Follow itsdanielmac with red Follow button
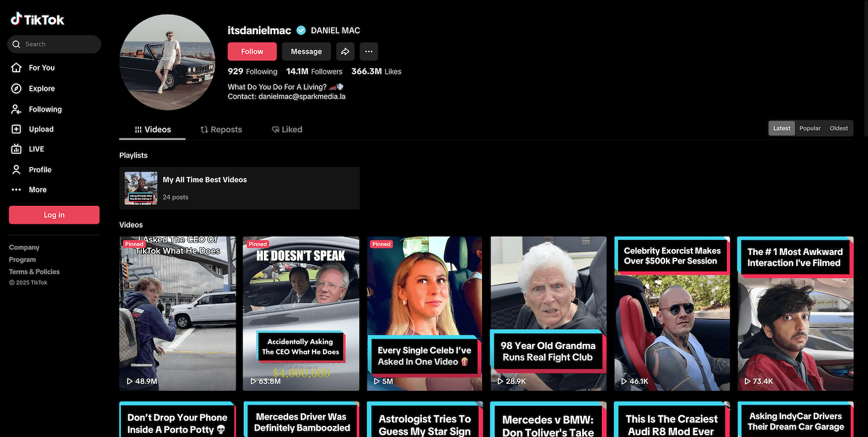Viewport: 868px width, 437px height. 252,51
